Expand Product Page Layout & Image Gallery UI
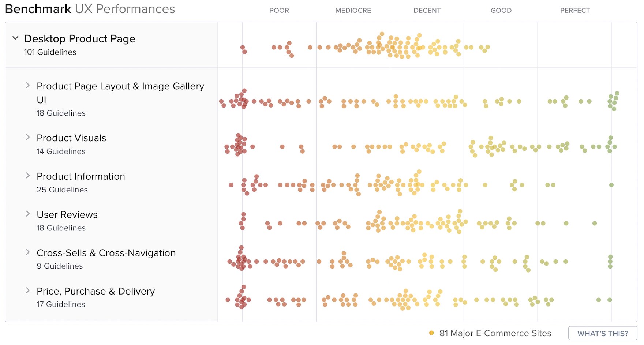The width and height of the screenshot is (644, 345). click(28, 86)
